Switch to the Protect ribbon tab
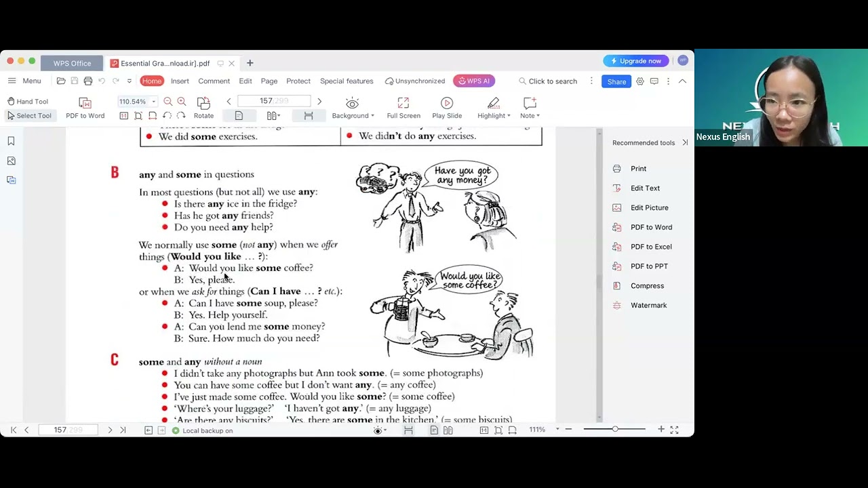Image resolution: width=868 pixels, height=488 pixels. [x=298, y=81]
